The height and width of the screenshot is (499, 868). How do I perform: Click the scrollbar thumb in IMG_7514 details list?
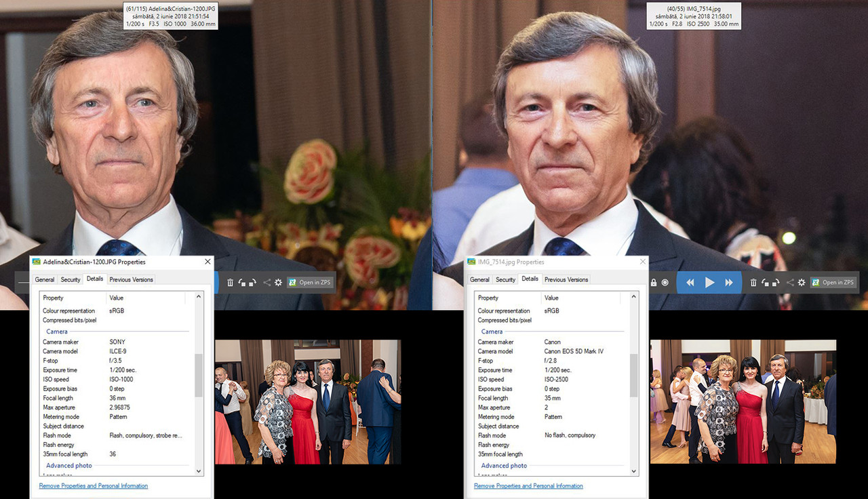point(633,375)
